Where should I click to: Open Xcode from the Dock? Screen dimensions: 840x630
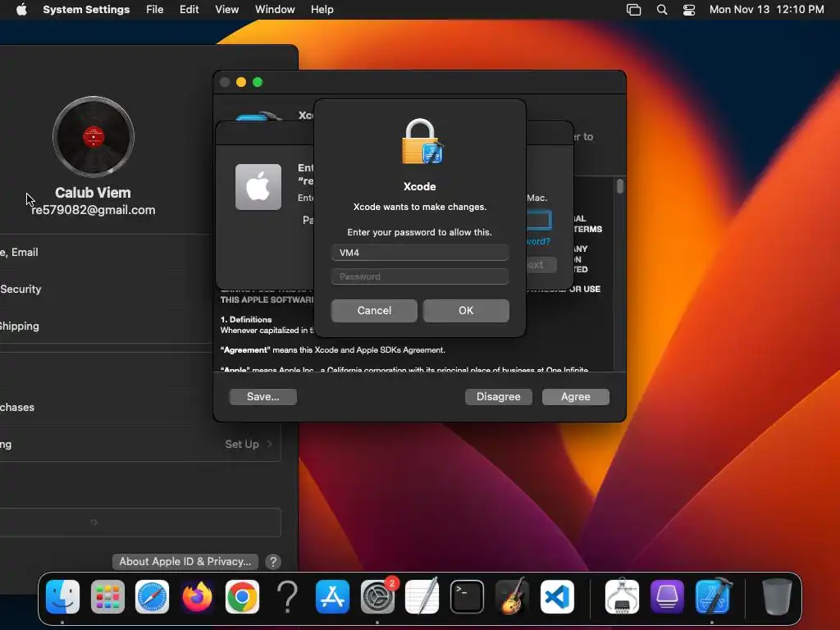click(x=713, y=596)
